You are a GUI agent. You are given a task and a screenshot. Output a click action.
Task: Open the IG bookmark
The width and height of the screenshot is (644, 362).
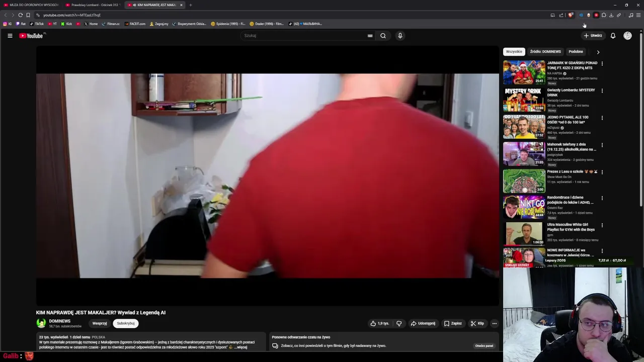(x=8, y=24)
